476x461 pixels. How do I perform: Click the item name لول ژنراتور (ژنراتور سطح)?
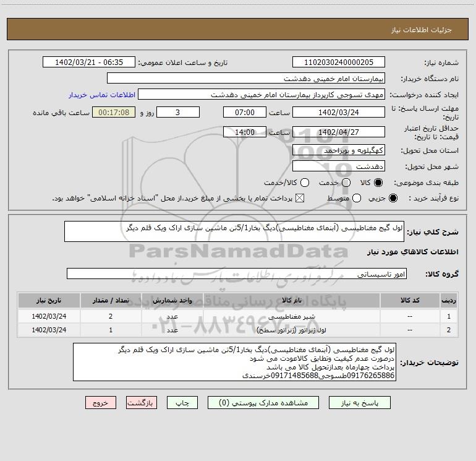pyautogui.click(x=291, y=330)
